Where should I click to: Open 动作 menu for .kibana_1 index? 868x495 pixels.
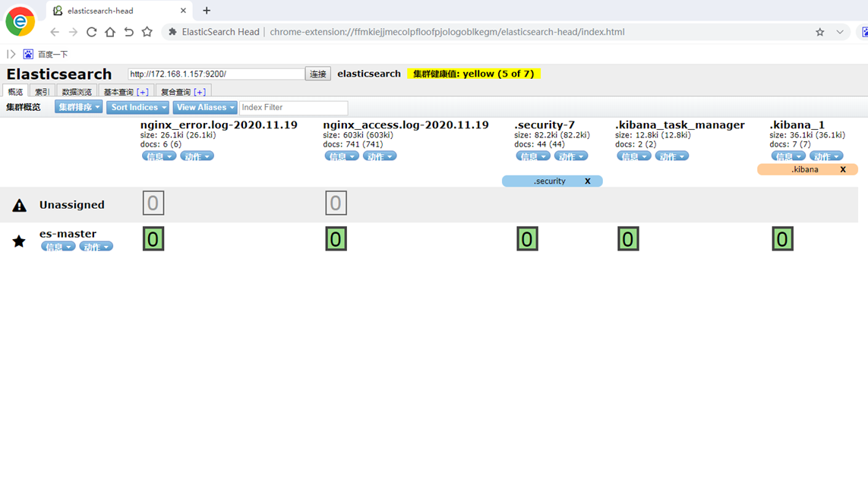click(826, 156)
